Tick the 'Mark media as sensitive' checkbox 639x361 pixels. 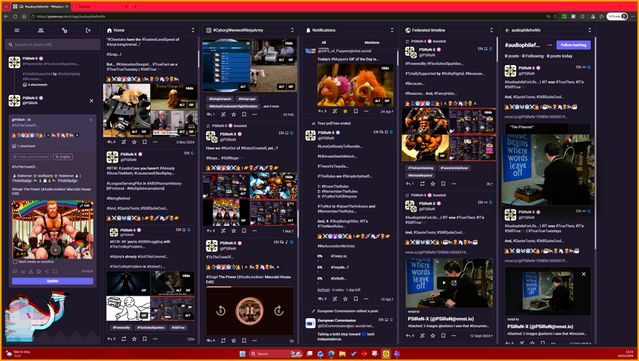(15, 262)
